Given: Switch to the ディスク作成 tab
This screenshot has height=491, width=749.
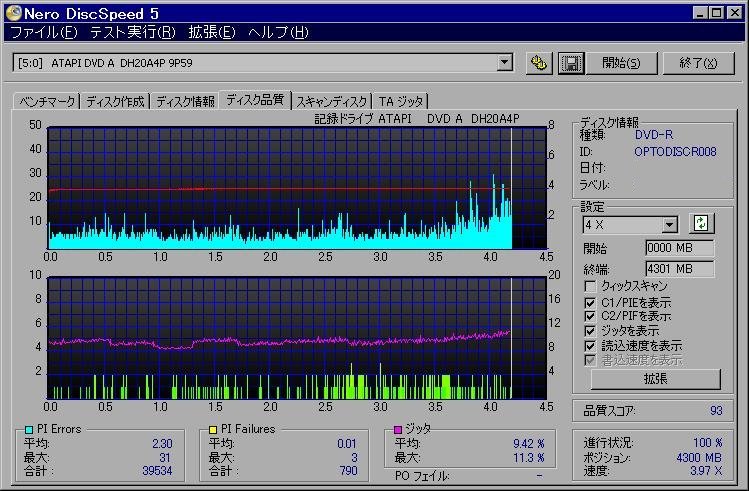Looking at the screenshot, I should [115, 101].
